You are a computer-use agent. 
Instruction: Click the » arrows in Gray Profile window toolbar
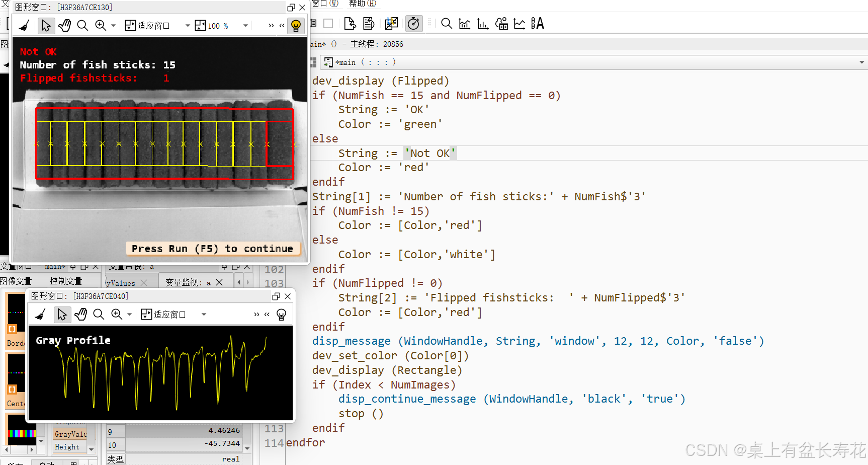[256, 315]
